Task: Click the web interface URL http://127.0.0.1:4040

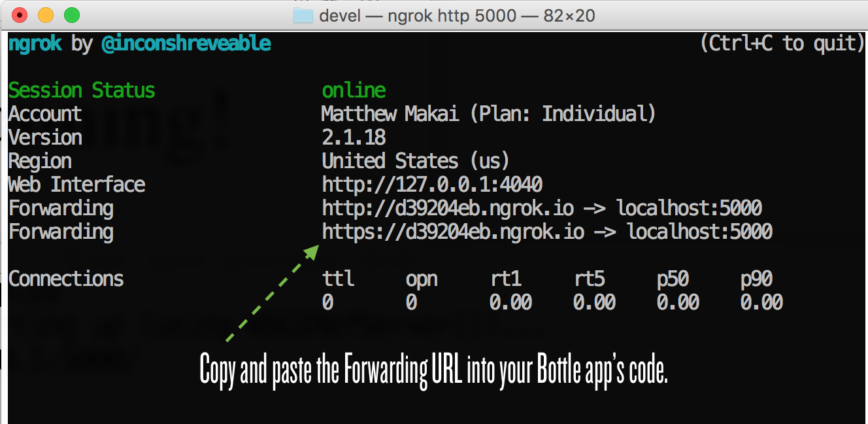Action: coord(432,185)
